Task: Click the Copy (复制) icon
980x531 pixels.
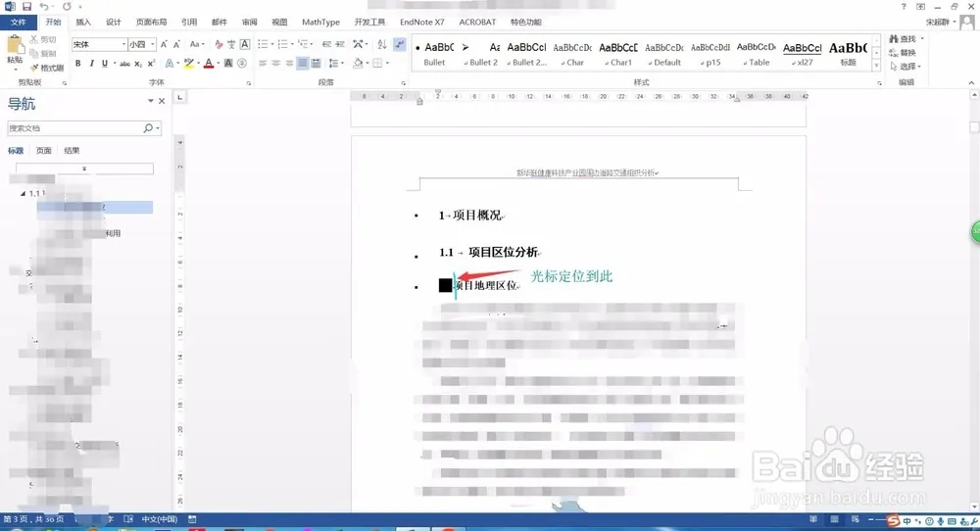Action: [x=33, y=53]
